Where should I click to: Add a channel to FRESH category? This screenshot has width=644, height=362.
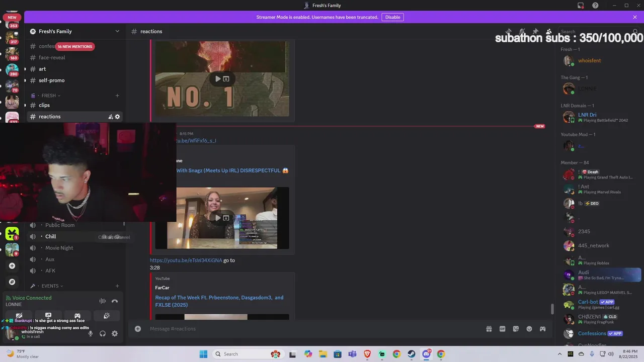[117, 96]
